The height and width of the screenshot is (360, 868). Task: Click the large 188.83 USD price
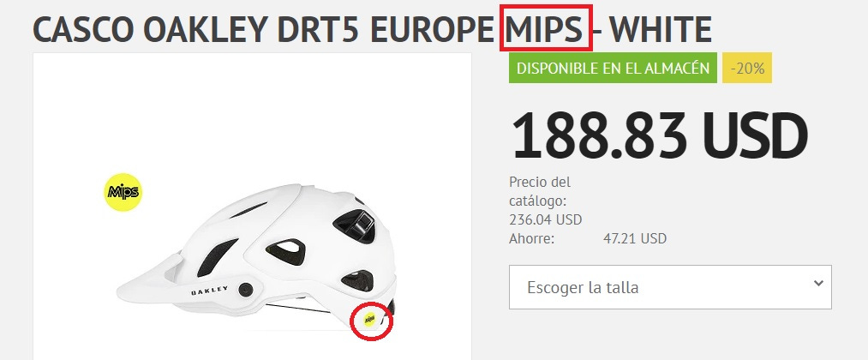click(x=659, y=135)
